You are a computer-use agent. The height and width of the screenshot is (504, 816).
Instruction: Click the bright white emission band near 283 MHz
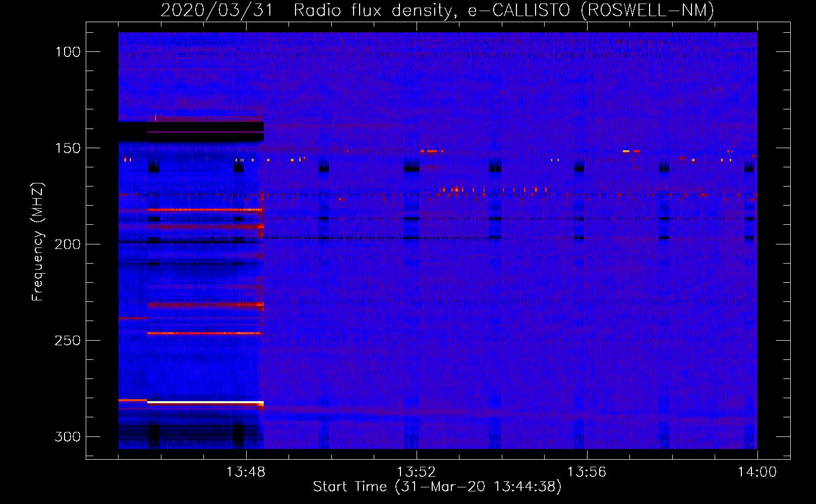click(205, 403)
